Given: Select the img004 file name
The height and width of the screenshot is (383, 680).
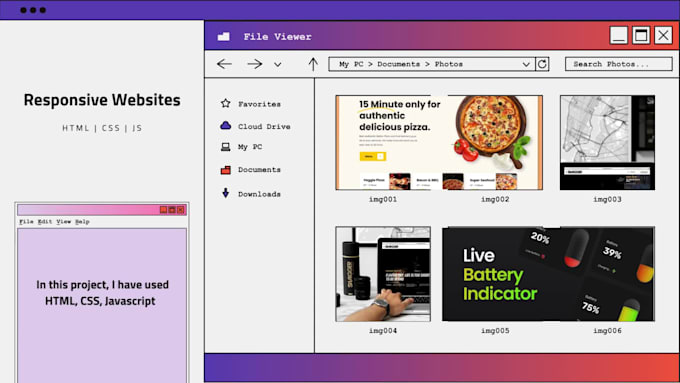Looking at the screenshot, I should click(383, 331).
